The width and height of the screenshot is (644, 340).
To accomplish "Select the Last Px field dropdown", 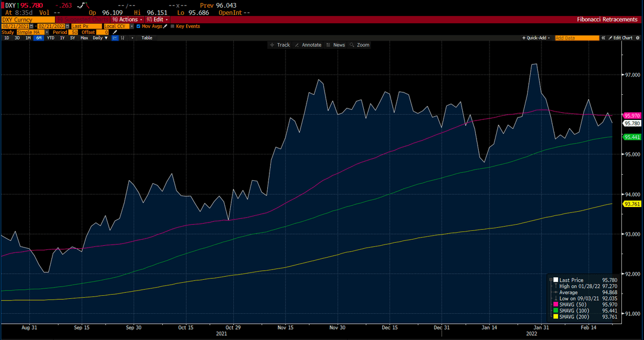I will (86, 26).
